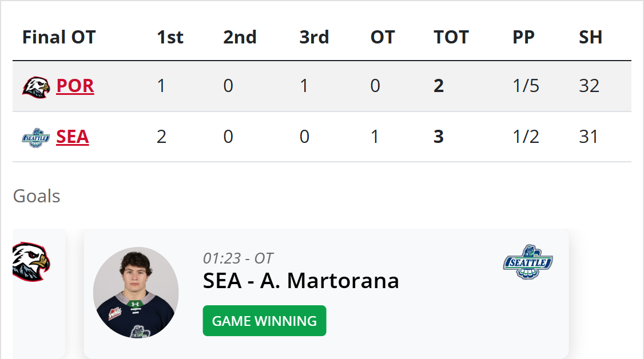Click the Portland Winterhawks logo in score table
The width and height of the screenshot is (644, 359).
[36, 86]
